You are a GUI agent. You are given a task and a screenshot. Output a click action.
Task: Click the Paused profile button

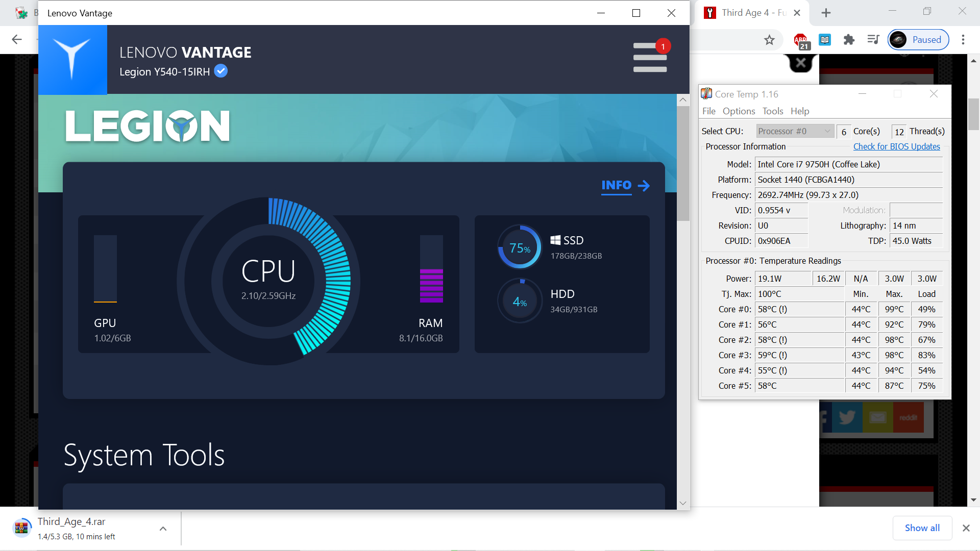point(918,40)
